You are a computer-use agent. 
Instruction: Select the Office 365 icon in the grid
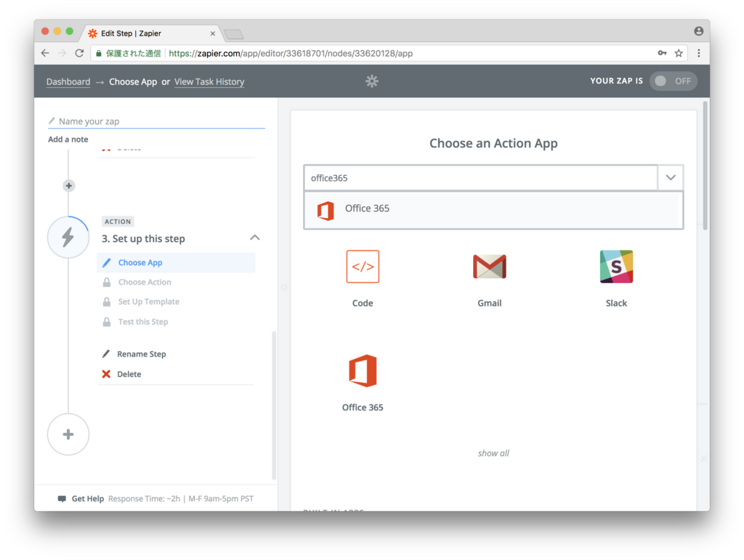click(363, 371)
